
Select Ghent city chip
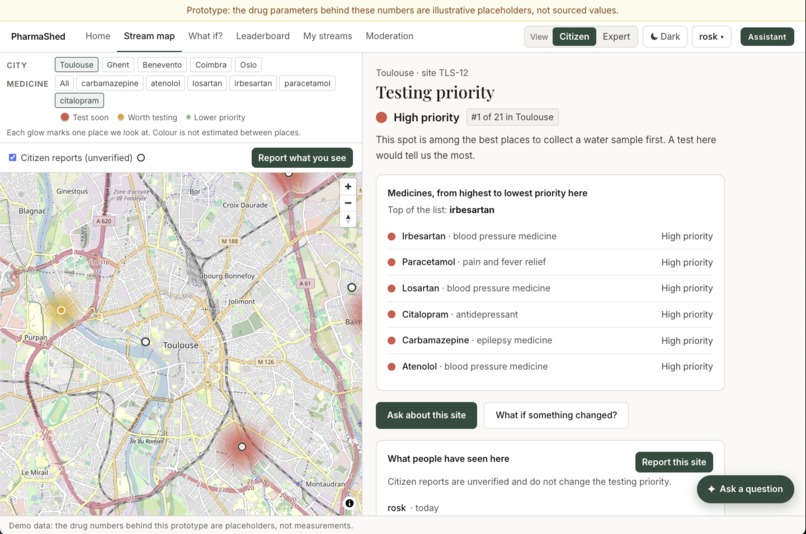tap(118, 65)
